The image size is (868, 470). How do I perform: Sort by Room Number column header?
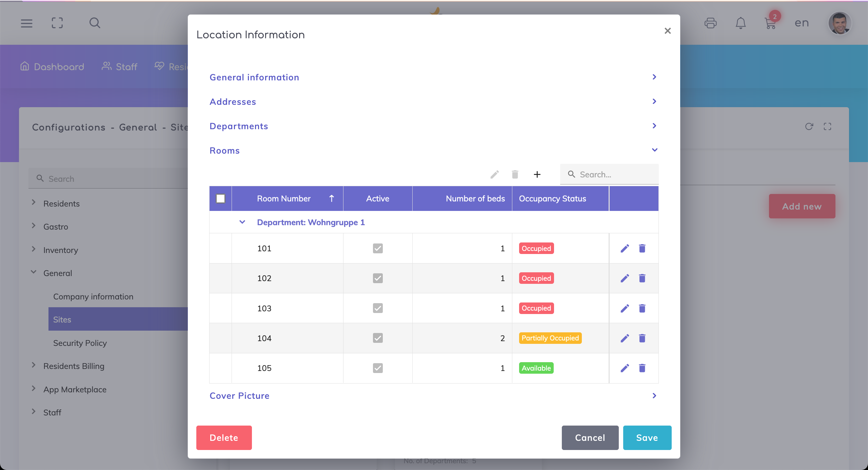coord(284,199)
